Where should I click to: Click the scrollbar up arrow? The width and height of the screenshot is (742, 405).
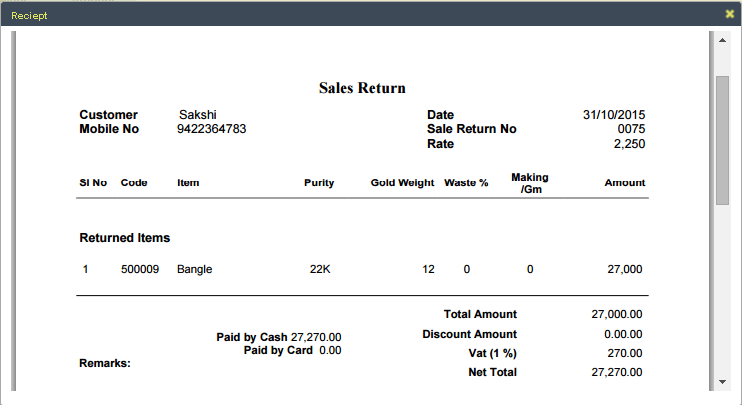coord(722,40)
